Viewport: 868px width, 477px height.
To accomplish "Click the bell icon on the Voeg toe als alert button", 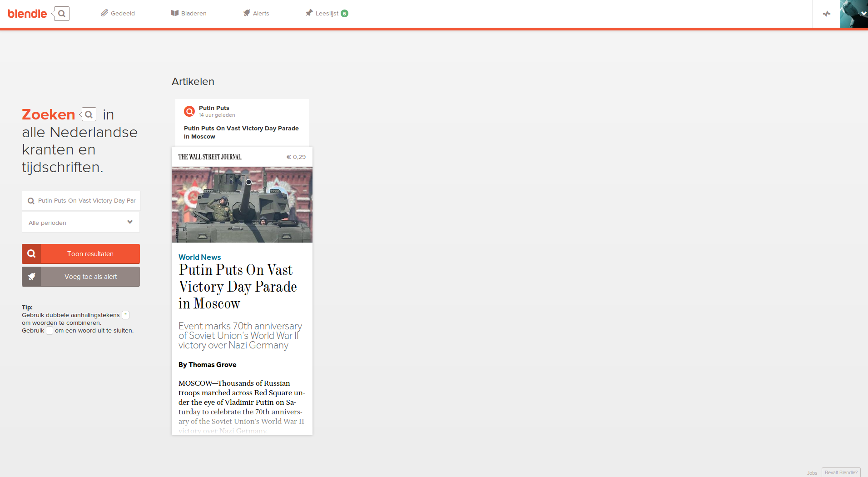I will 31,276.
